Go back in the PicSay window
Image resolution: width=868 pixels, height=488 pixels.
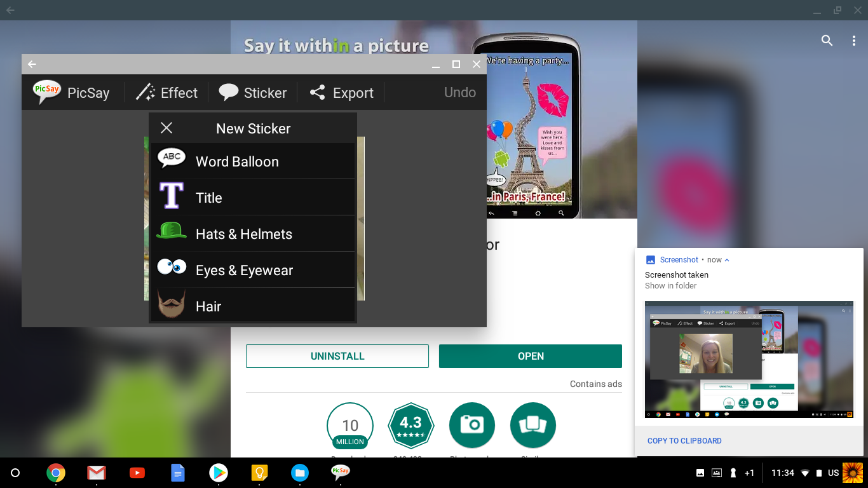pos(32,64)
